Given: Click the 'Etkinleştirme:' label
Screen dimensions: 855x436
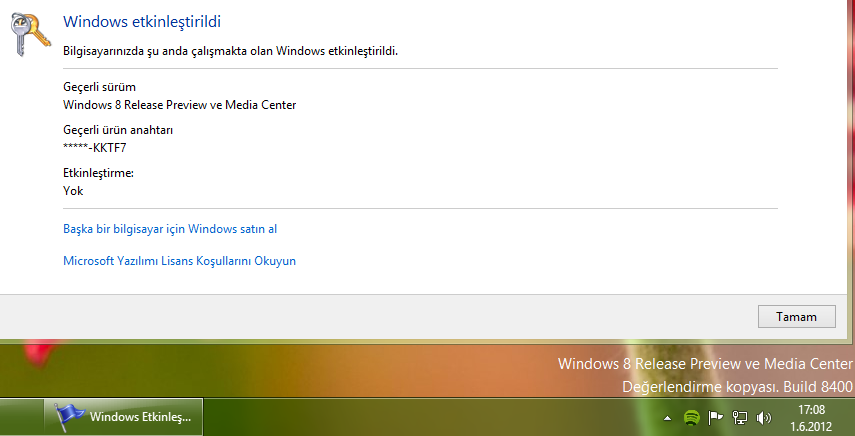Looking at the screenshot, I should 99,173.
